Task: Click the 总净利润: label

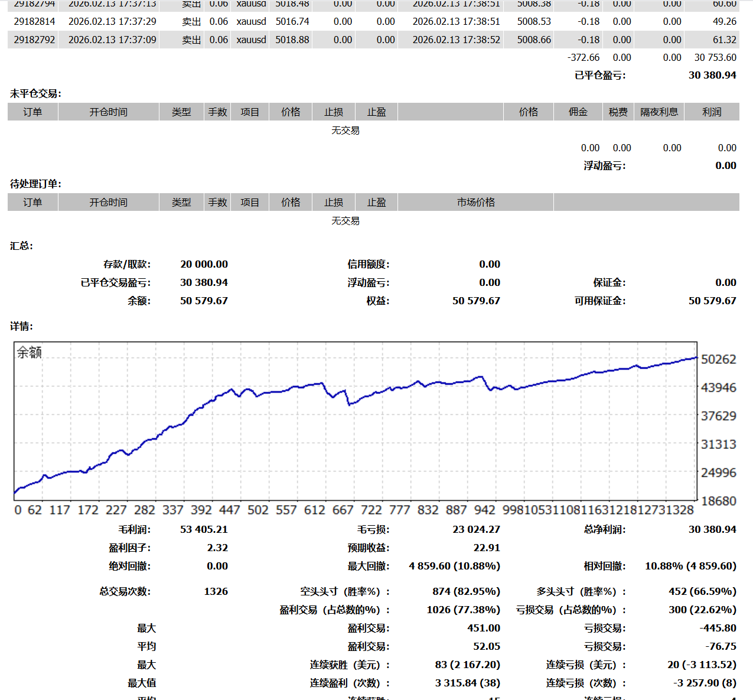Action: 605,529
